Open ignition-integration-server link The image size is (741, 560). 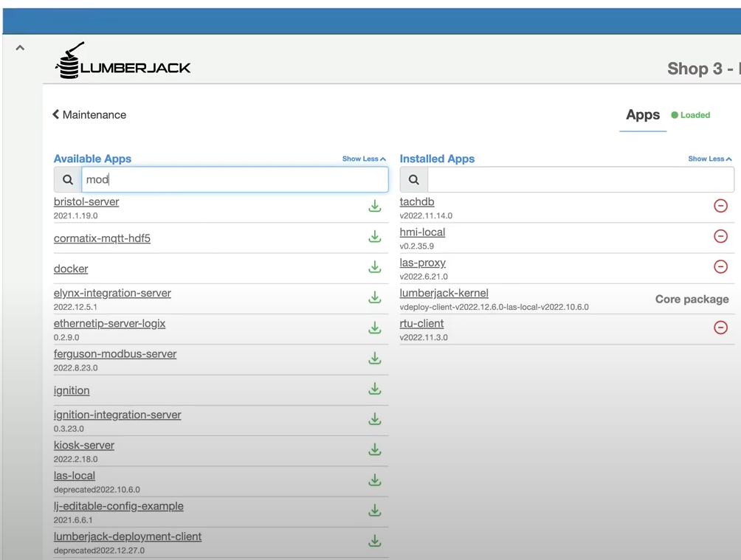click(117, 415)
